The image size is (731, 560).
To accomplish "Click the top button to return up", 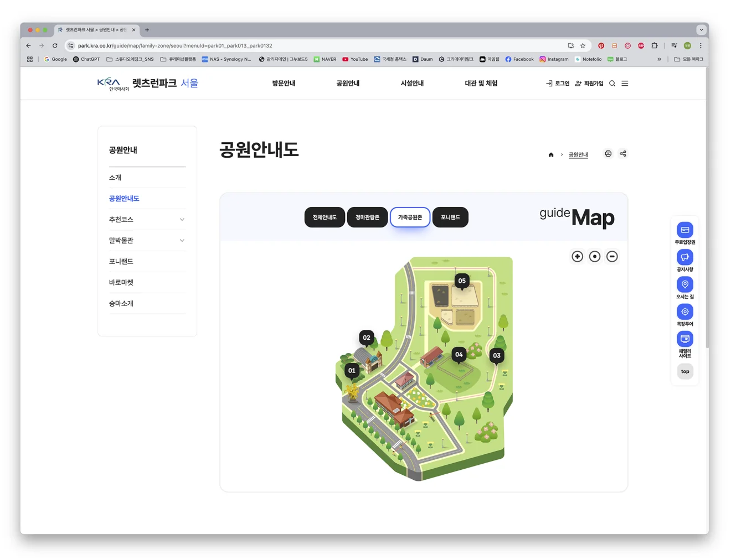I will click(x=685, y=371).
